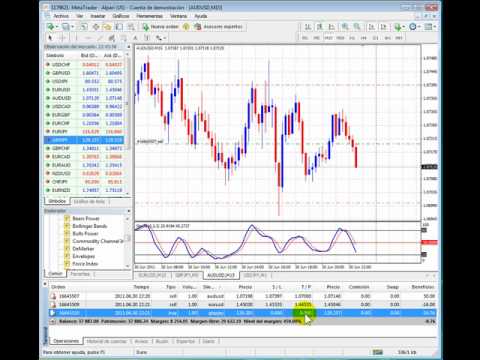
Task: Toggle the Data Window toolbar icon
Action: [96, 27]
